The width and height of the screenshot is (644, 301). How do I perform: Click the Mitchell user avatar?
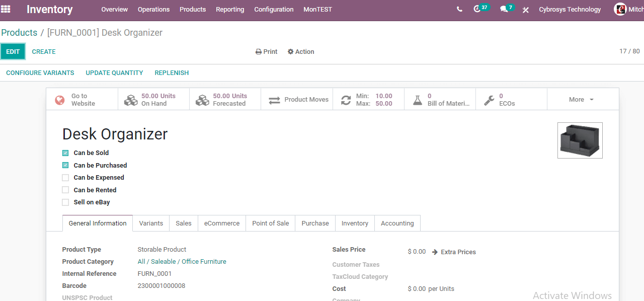620,9
